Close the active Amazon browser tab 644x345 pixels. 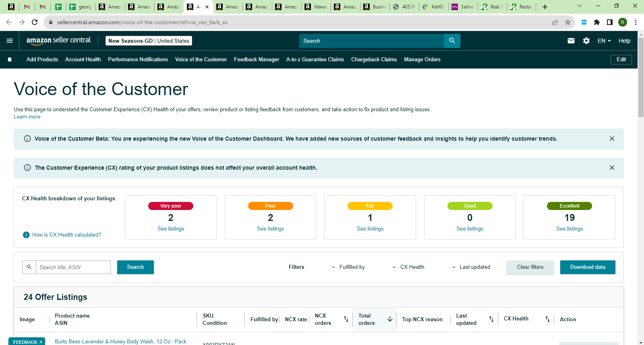click(207, 7)
